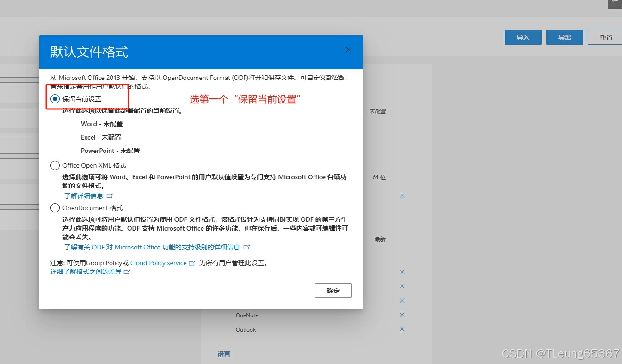Click the first X icon below the 最新 row

click(x=402, y=272)
